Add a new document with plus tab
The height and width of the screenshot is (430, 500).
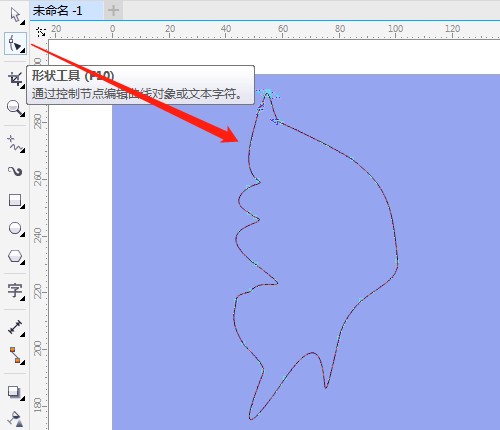(113, 11)
